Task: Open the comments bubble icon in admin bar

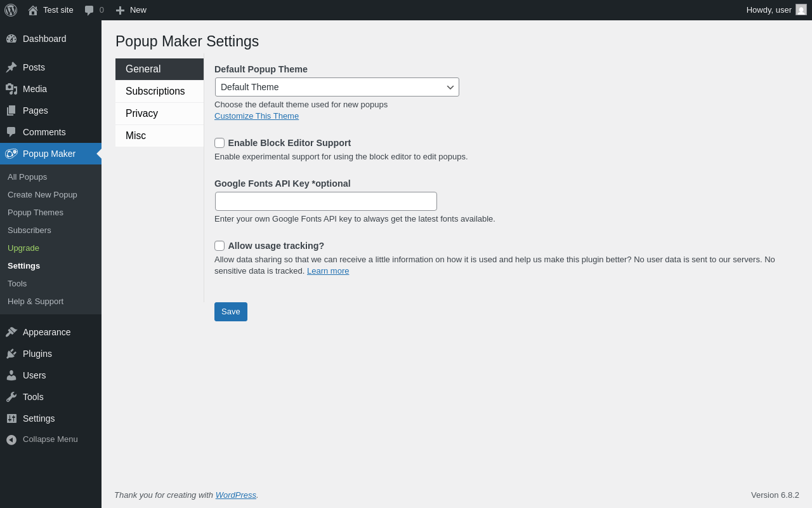Action: [x=89, y=10]
